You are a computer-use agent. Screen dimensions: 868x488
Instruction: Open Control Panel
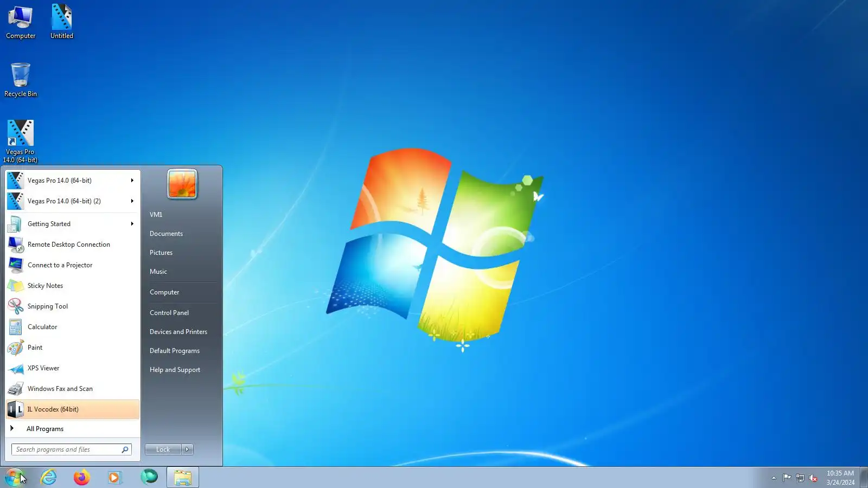click(169, 313)
